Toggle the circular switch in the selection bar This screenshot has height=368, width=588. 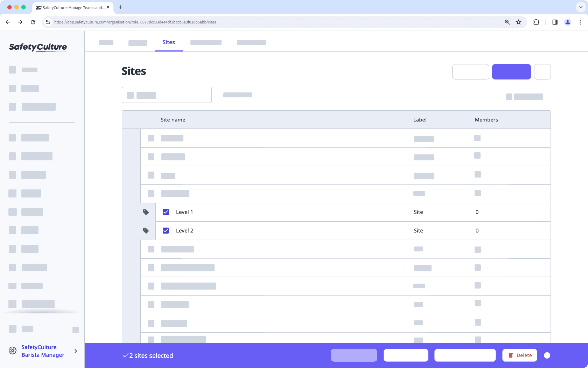click(x=547, y=355)
